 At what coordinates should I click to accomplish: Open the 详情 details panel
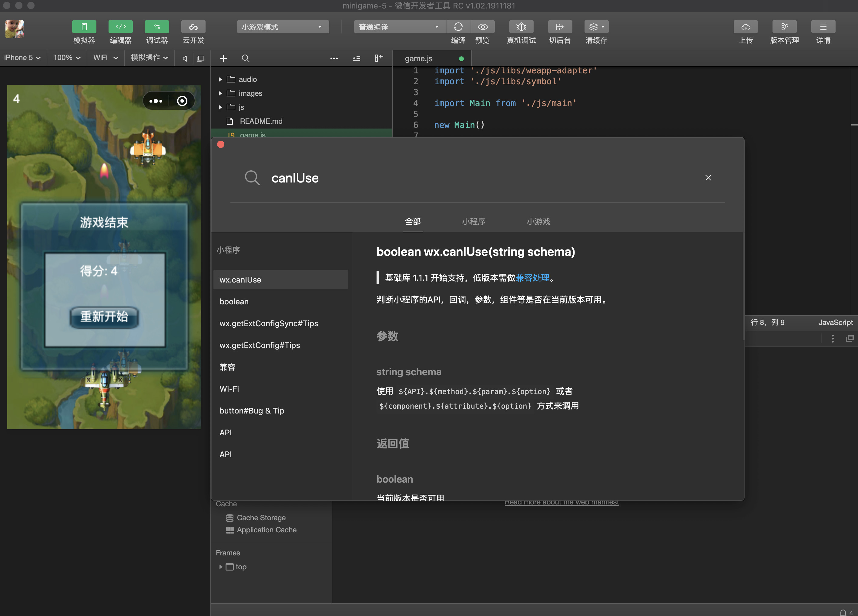pos(823,27)
